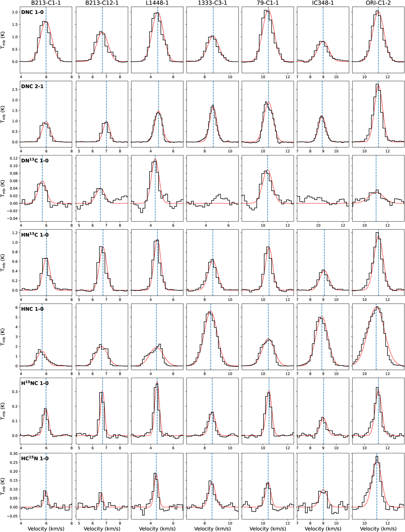Click Velocity (km/s) label under B213-C1-1 column

(x=46, y=528)
